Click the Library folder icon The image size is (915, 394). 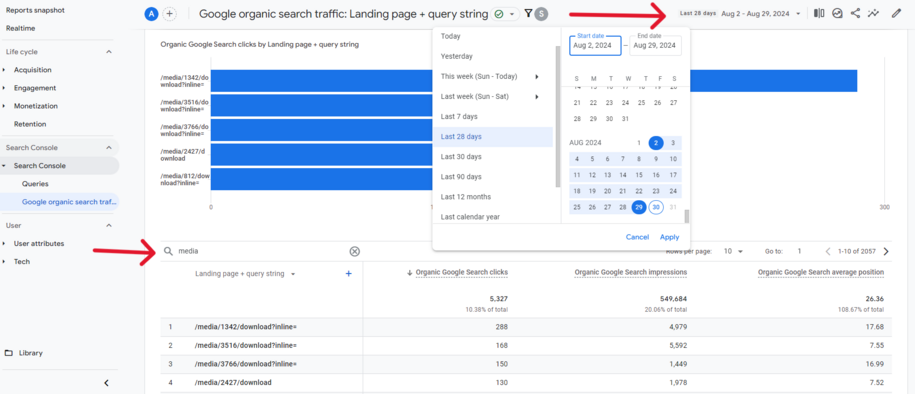(x=9, y=353)
